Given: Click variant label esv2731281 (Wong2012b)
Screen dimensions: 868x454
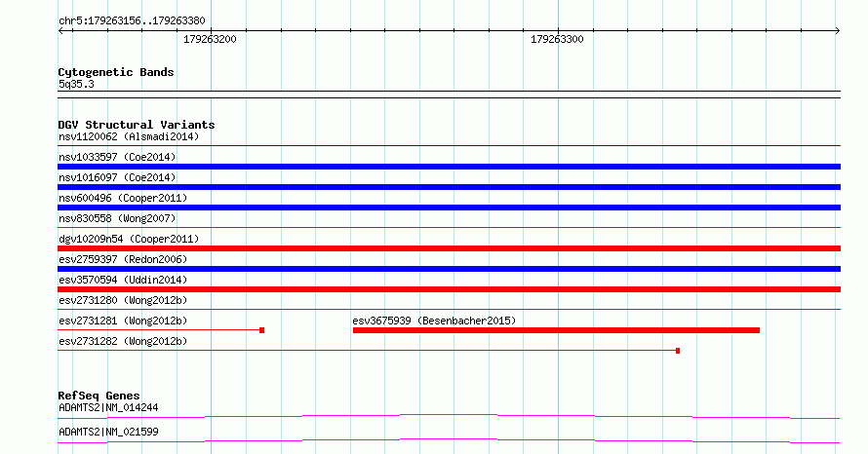Looking at the screenshot, I should [123, 321].
